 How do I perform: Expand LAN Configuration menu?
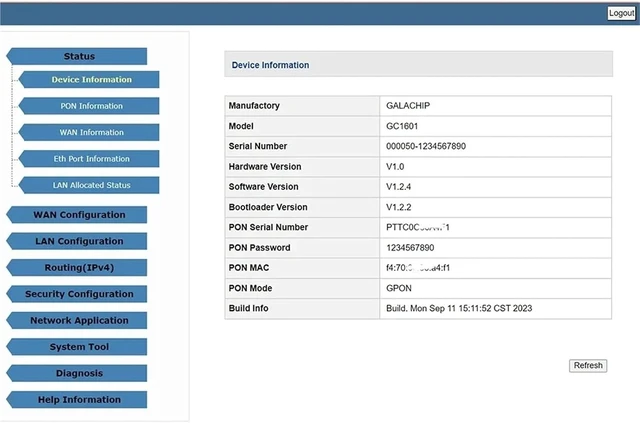(x=77, y=241)
